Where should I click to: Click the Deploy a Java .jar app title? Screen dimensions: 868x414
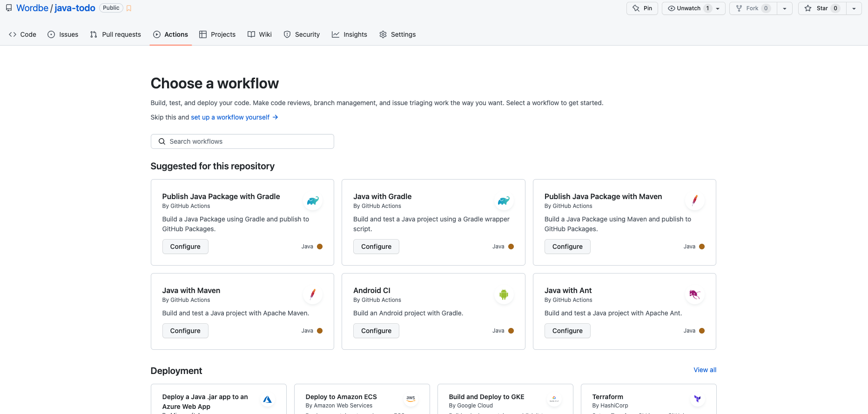pyautogui.click(x=205, y=401)
